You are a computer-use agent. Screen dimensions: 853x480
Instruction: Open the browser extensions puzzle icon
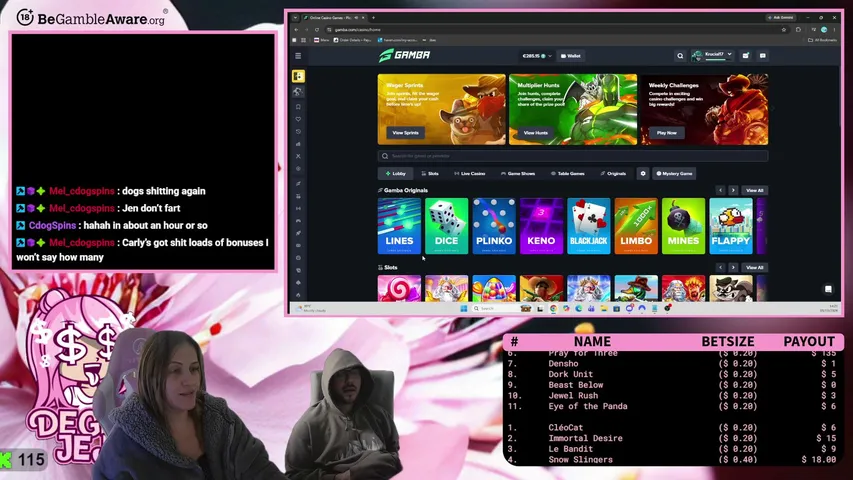[798, 30]
